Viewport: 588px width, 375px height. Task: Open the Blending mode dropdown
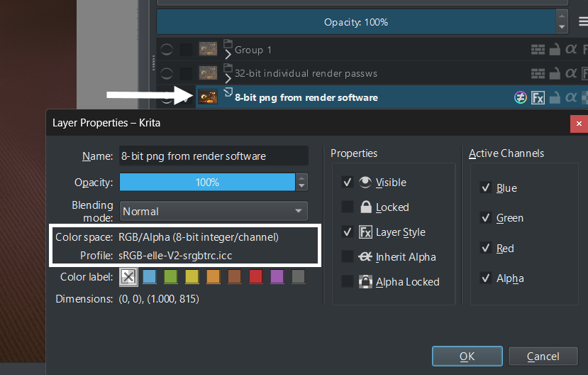click(213, 212)
